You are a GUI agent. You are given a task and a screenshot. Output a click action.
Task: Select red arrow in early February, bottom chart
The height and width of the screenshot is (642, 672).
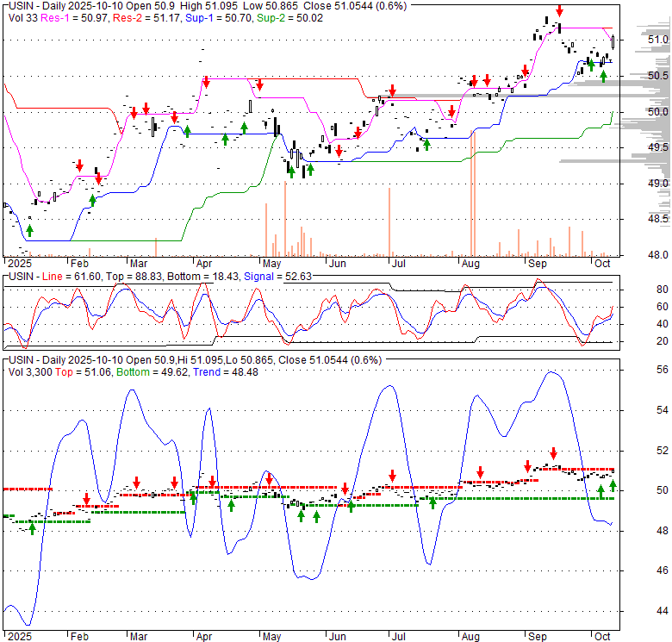(x=87, y=499)
